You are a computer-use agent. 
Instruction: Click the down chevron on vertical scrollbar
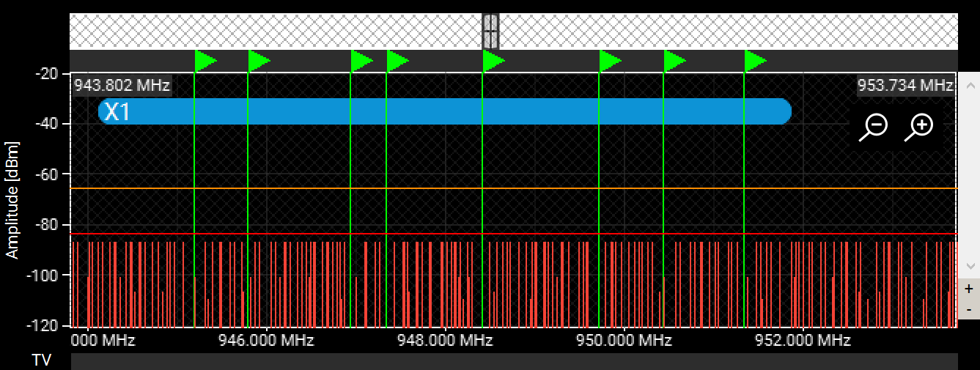click(x=968, y=266)
